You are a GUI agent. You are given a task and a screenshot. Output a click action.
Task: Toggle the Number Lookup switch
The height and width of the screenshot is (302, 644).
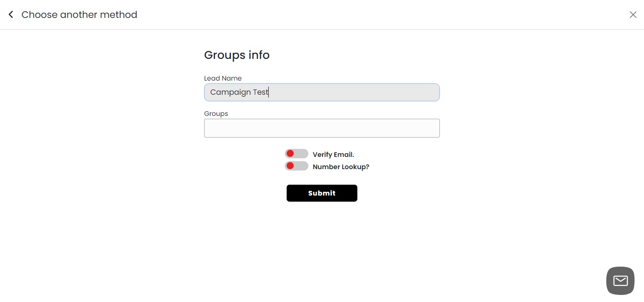tap(296, 165)
